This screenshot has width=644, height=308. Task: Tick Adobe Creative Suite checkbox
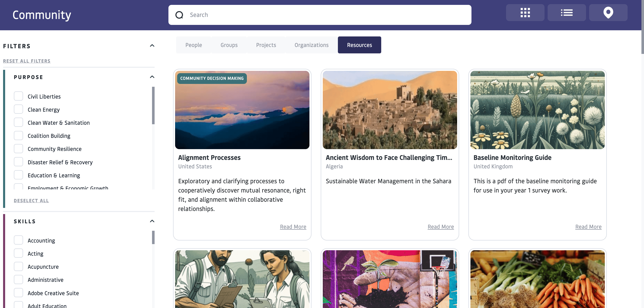tap(18, 293)
